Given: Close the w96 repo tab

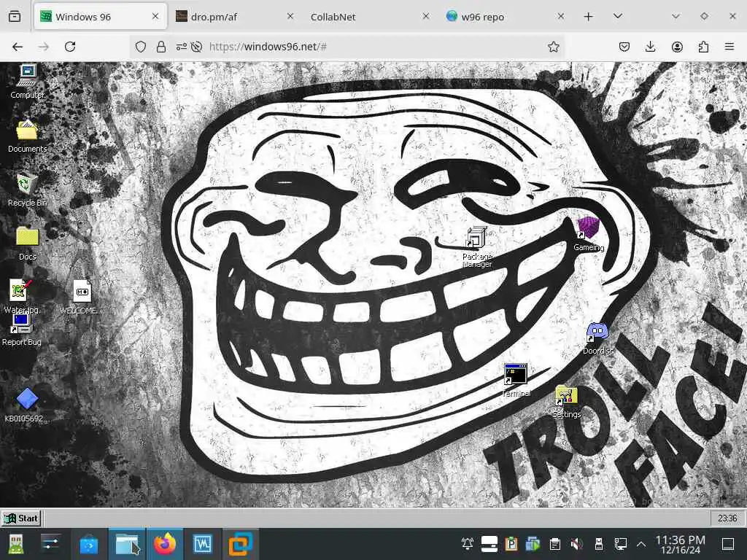Looking at the screenshot, I should point(561,16).
